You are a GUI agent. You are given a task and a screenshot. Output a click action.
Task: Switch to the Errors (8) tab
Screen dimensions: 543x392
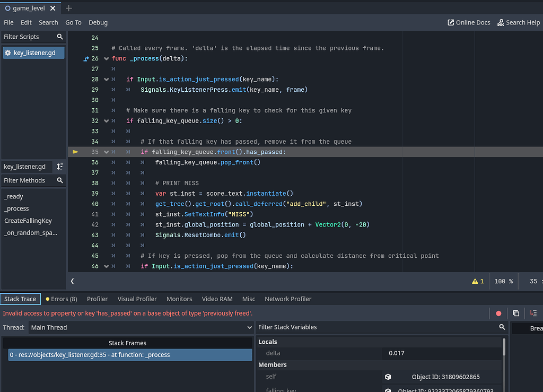[x=62, y=299]
